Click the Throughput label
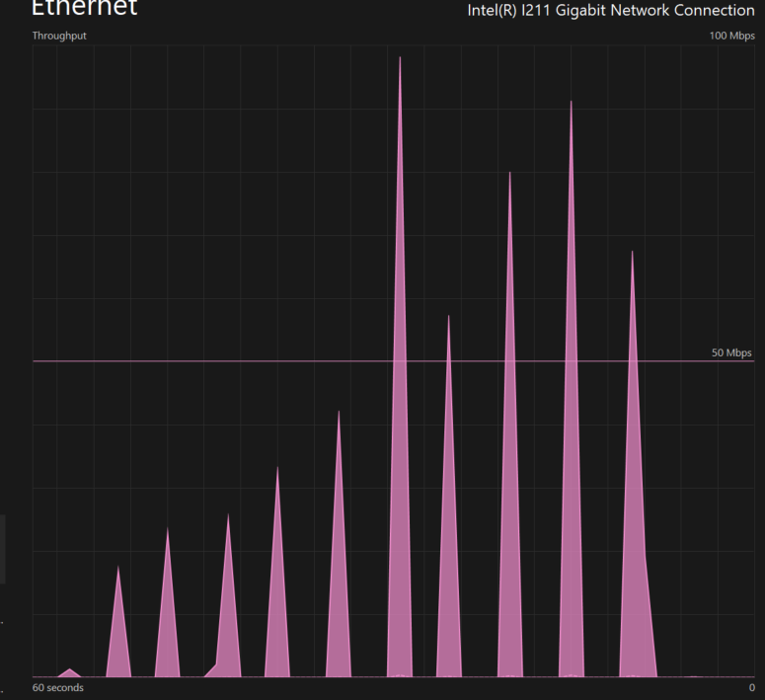765x700 pixels. pyautogui.click(x=59, y=36)
